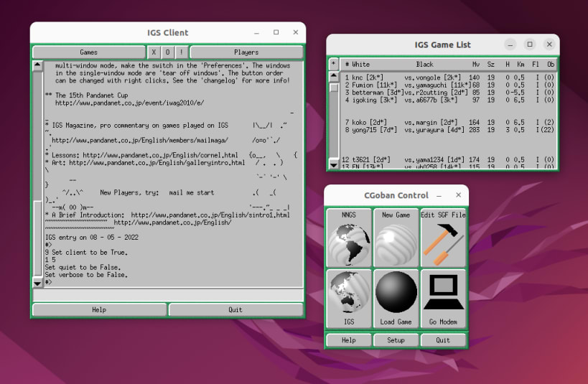Click Mv column header in Game List
This screenshot has height=384, width=588.
(476, 65)
